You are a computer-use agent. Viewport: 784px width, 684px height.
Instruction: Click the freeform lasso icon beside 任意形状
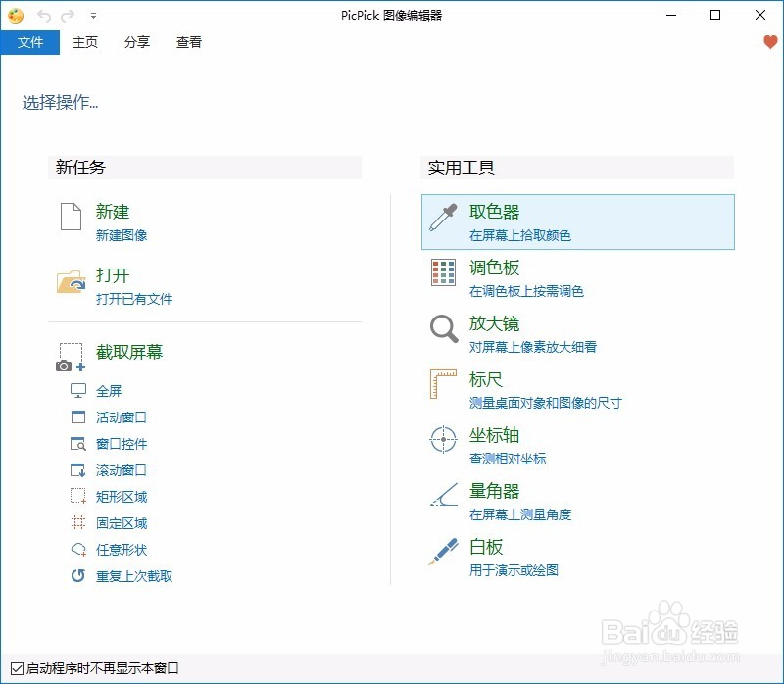click(78, 550)
